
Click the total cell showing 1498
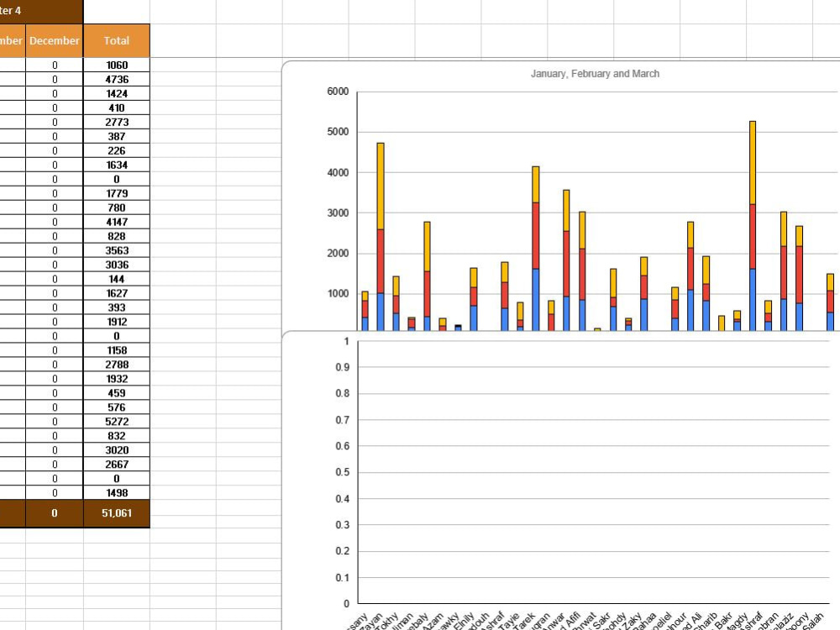click(116, 493)
